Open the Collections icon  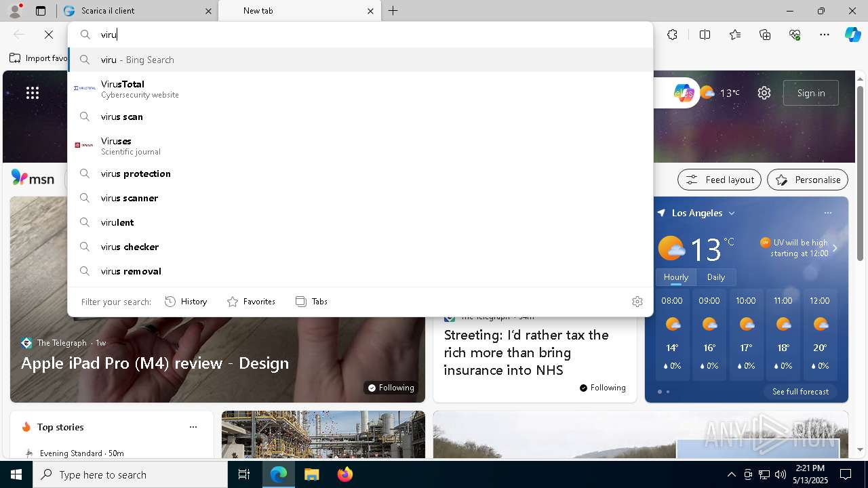[x=765, y=35]
